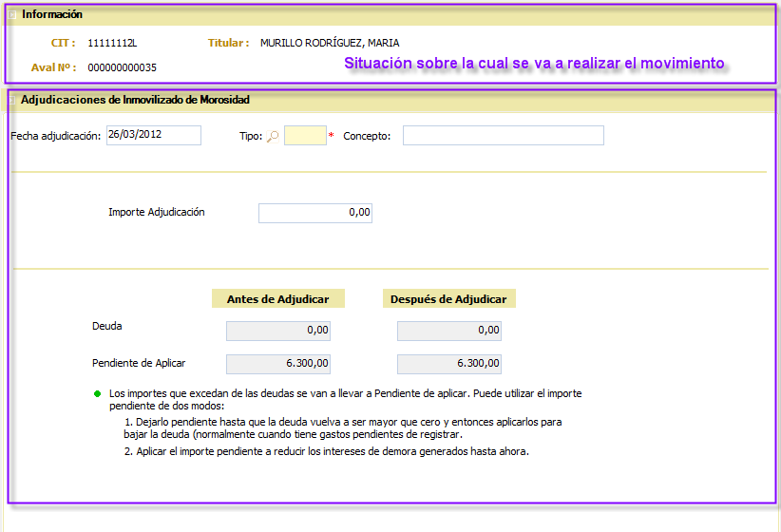The height and width of the screenshot is (532, 781).
Task: Collapse the Adjudicaciones de Inmovilizado de Morosidad section
Action: (x=12, y=100)
